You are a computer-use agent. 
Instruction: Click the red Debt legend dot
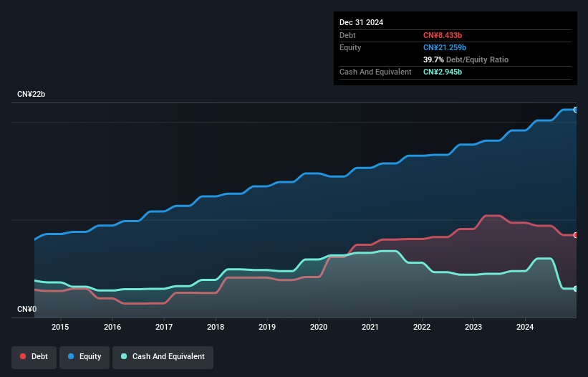pyautogui.click(x=23, y=356)
